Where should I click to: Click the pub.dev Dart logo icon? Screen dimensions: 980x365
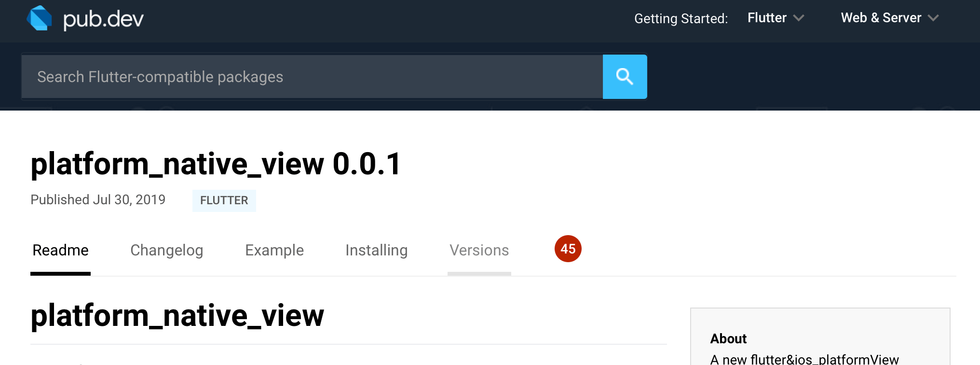[x=39, y=18]
